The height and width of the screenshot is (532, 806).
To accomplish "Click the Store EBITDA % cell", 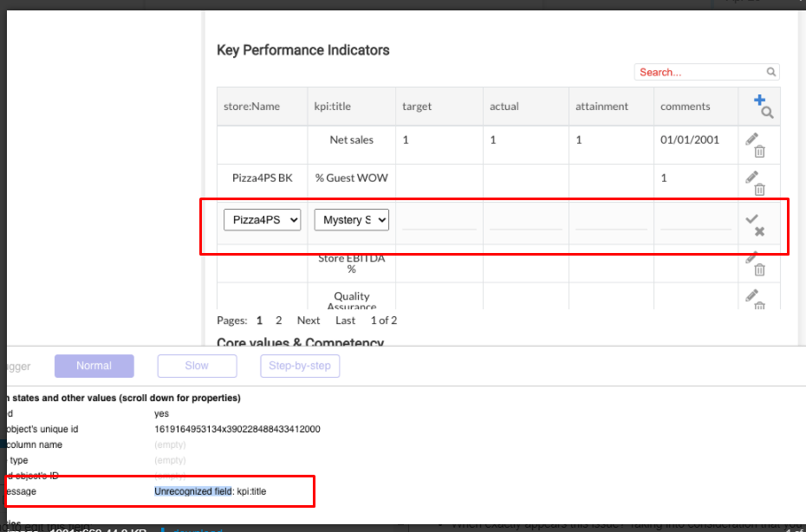I will click(x=352, y=263).
